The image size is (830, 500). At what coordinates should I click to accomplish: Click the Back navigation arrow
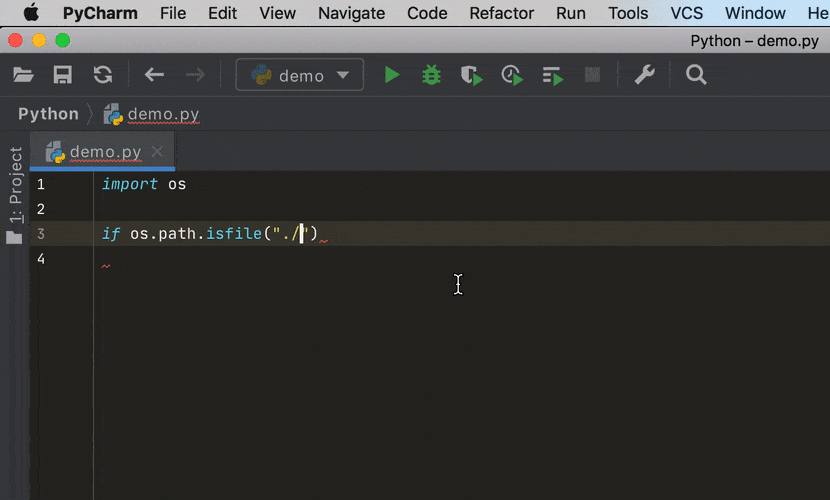pyautogui.click(x=154, y=75)
